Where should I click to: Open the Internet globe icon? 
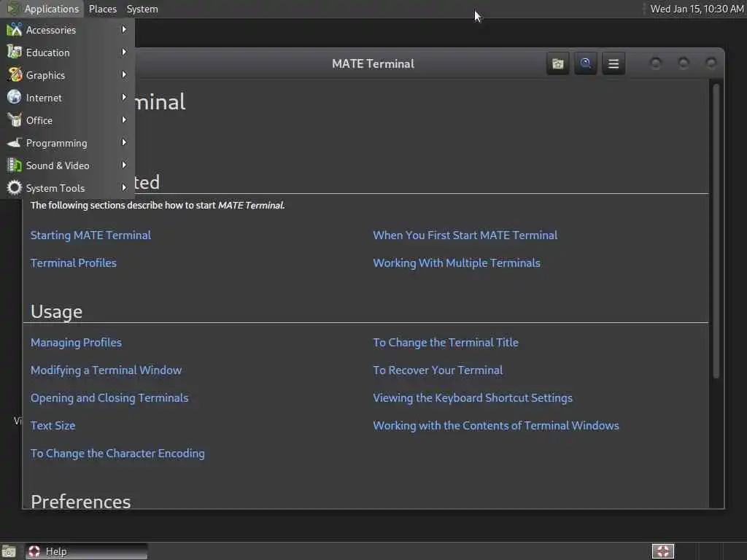coord(15,97)
